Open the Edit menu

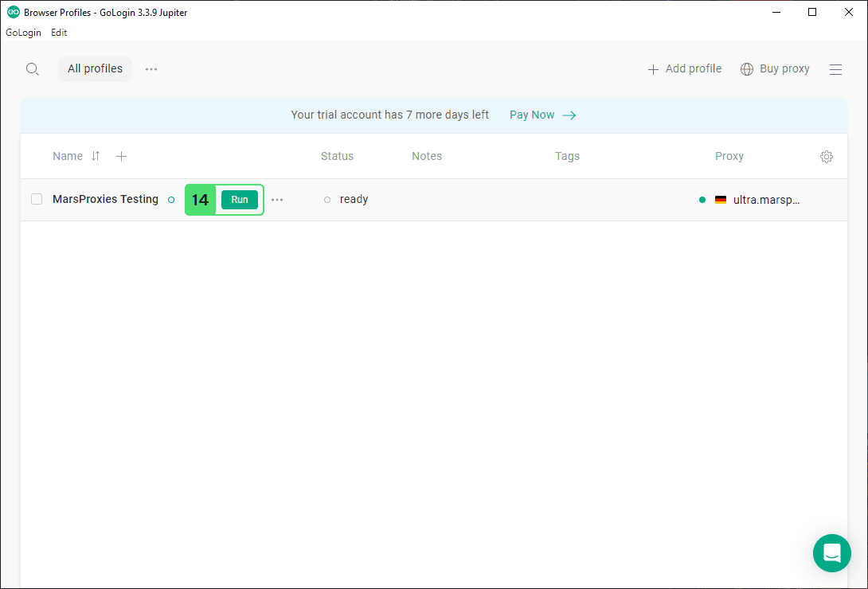(59, 33)
